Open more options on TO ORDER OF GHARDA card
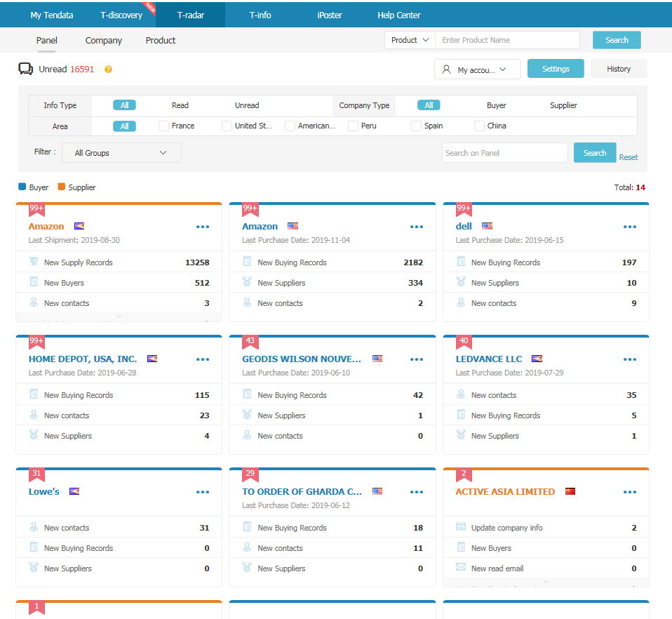 [x=416, y=492]
